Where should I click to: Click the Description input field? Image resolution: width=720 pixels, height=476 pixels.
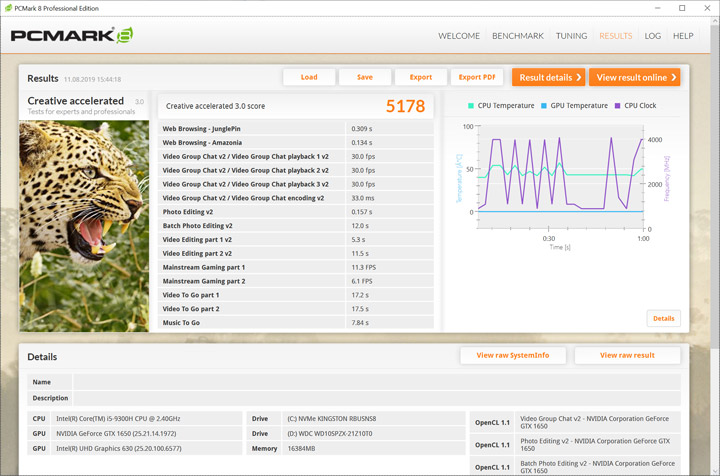(377, 398)
